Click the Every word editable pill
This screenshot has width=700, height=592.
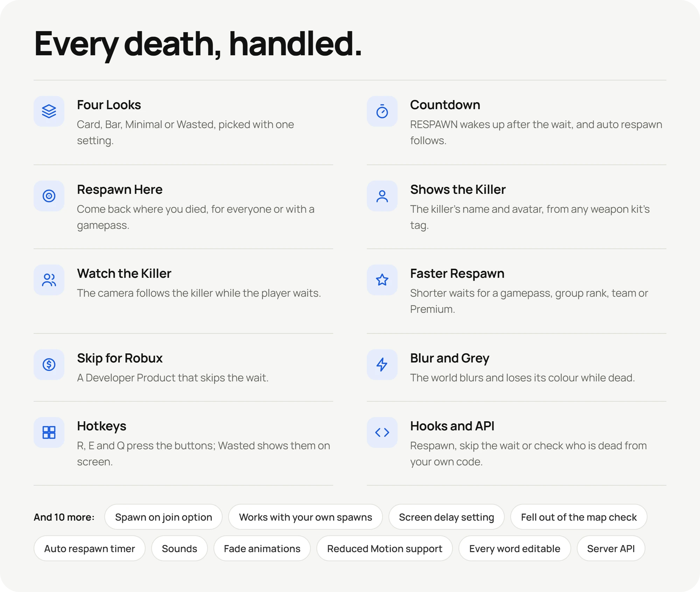[515, 548]
